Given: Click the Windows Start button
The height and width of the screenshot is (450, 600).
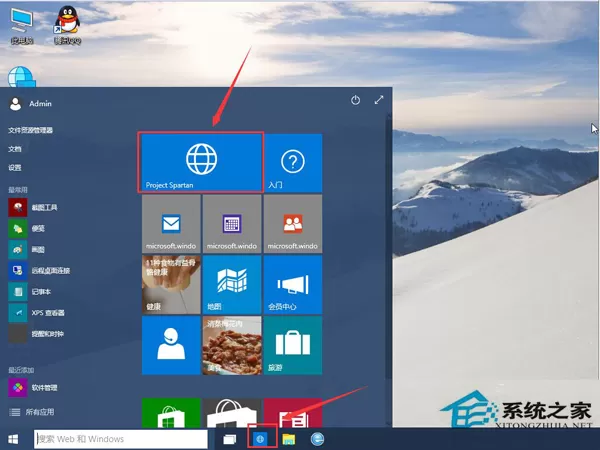Looking at the screenshot, I should (13, 439).
